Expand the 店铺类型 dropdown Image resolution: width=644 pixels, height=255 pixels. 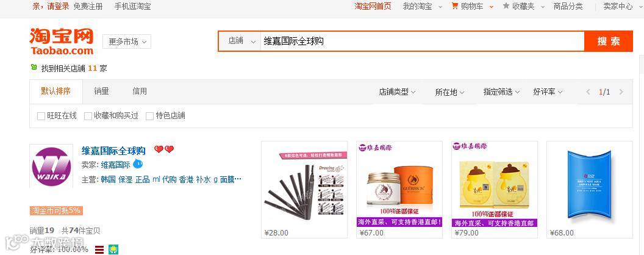click(397, 92)
